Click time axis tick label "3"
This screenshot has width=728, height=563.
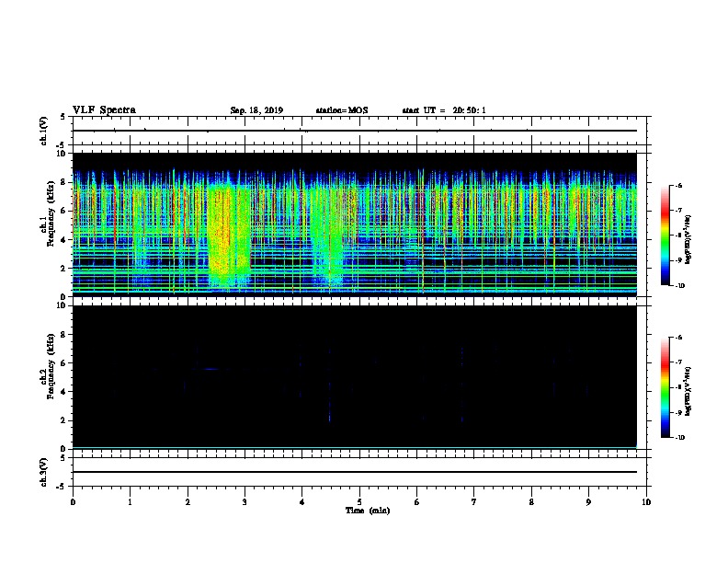tap(245, 502)
